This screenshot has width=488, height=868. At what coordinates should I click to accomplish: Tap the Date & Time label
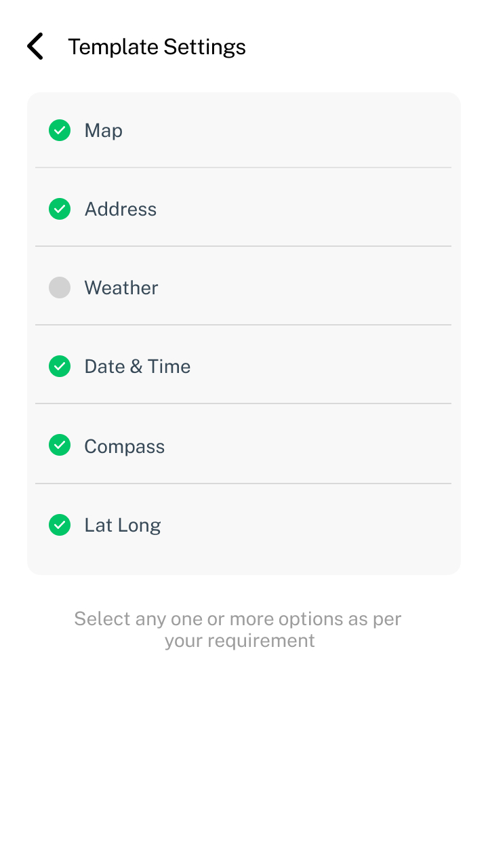(x=137, y=367)
